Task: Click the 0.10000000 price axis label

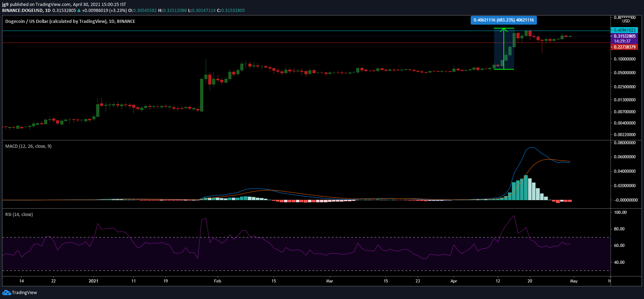Action: point(625,59)
